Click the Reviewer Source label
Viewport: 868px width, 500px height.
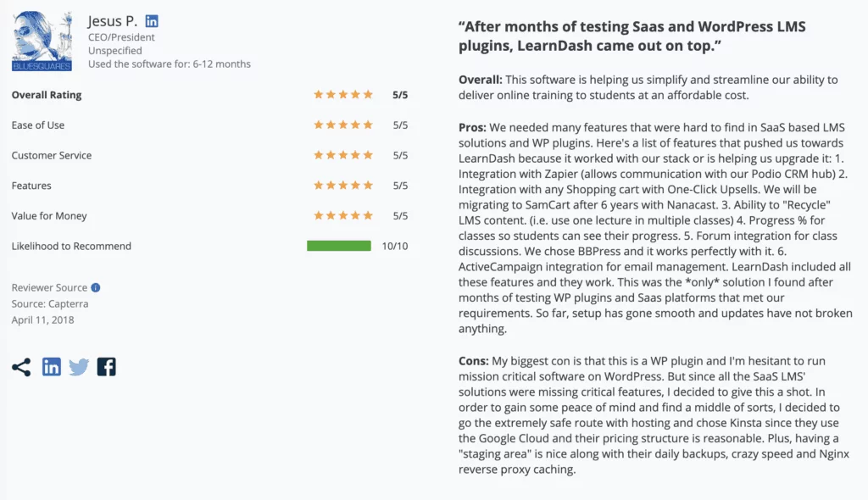(x=49, y=287)
